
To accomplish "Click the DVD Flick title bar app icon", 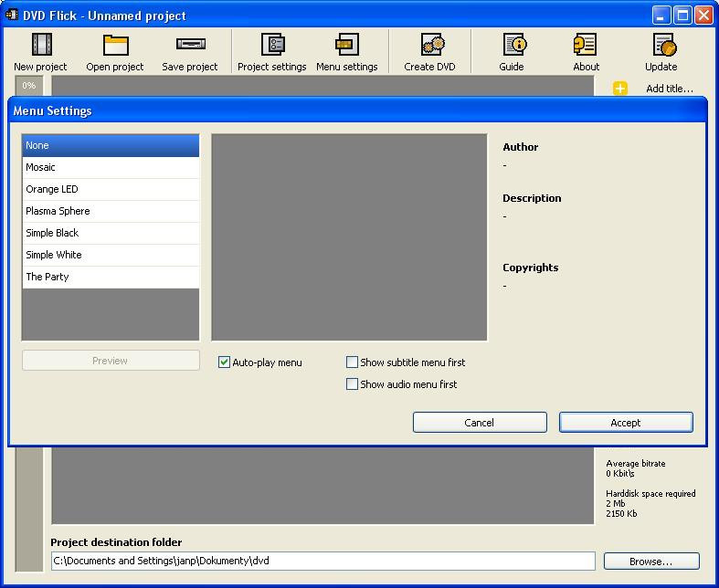I will 12,15.
